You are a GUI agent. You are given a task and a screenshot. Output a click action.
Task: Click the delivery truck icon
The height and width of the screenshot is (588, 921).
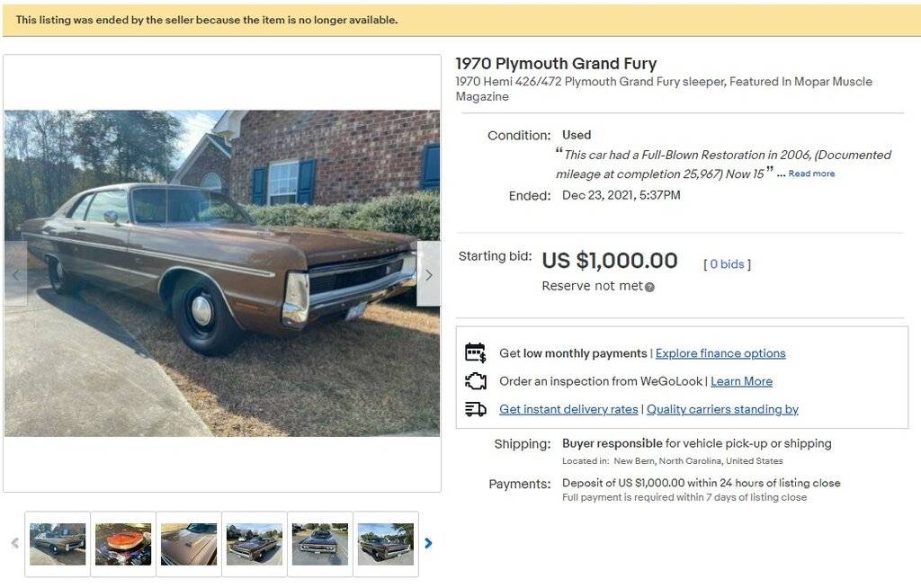[x=476, y=409]
